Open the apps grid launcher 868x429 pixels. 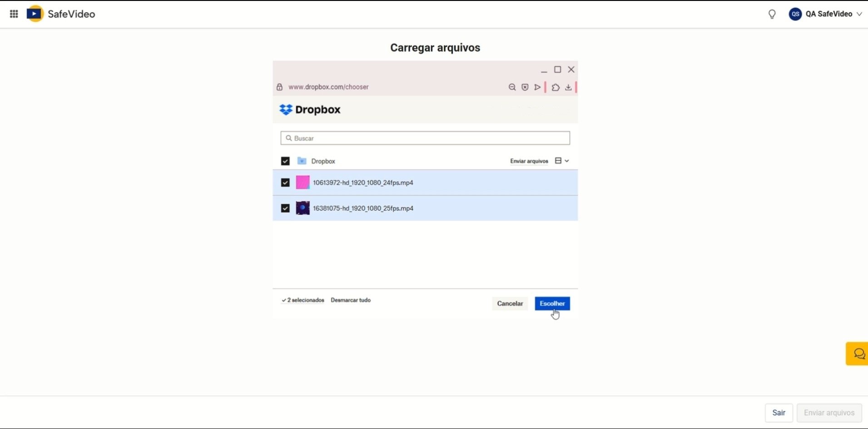pos(14,14)
